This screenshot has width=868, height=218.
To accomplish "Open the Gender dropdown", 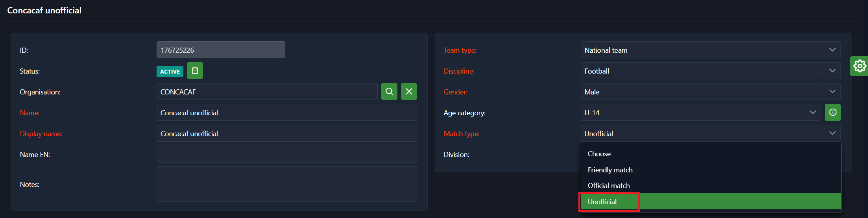I will (710, 92).
